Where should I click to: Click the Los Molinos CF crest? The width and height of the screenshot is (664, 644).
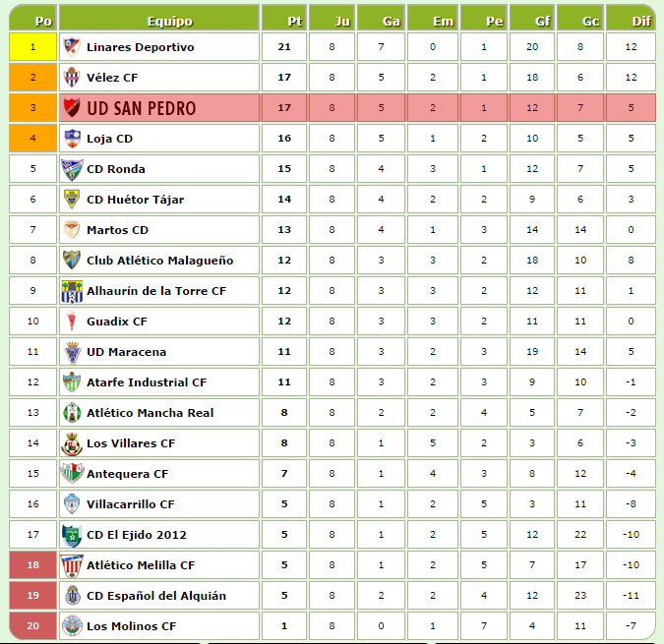[x=72, y=625]
